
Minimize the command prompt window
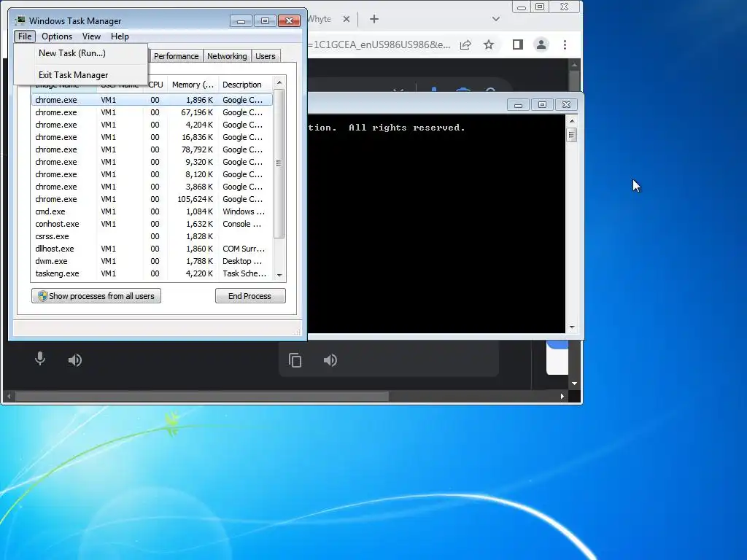[x=518, y=105]
